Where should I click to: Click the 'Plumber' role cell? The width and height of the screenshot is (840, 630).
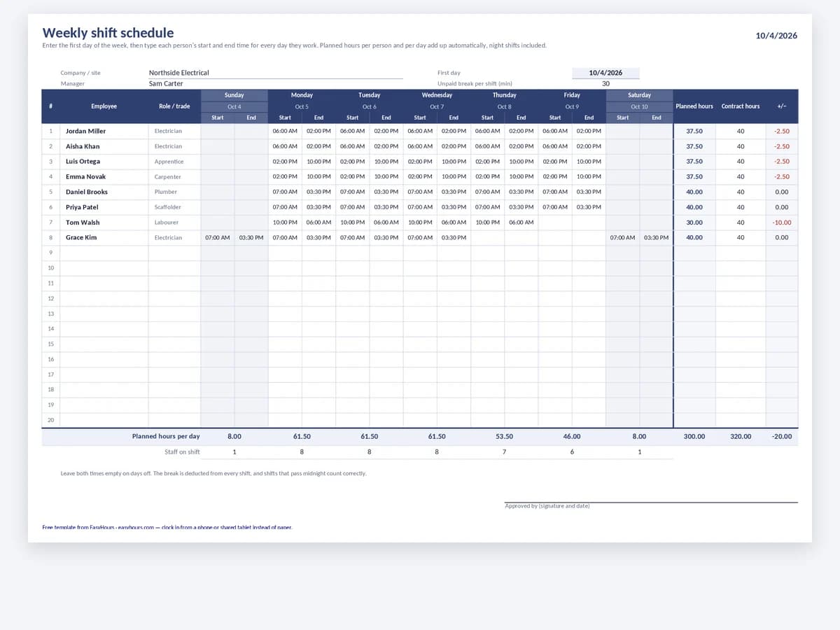(174, 192)
